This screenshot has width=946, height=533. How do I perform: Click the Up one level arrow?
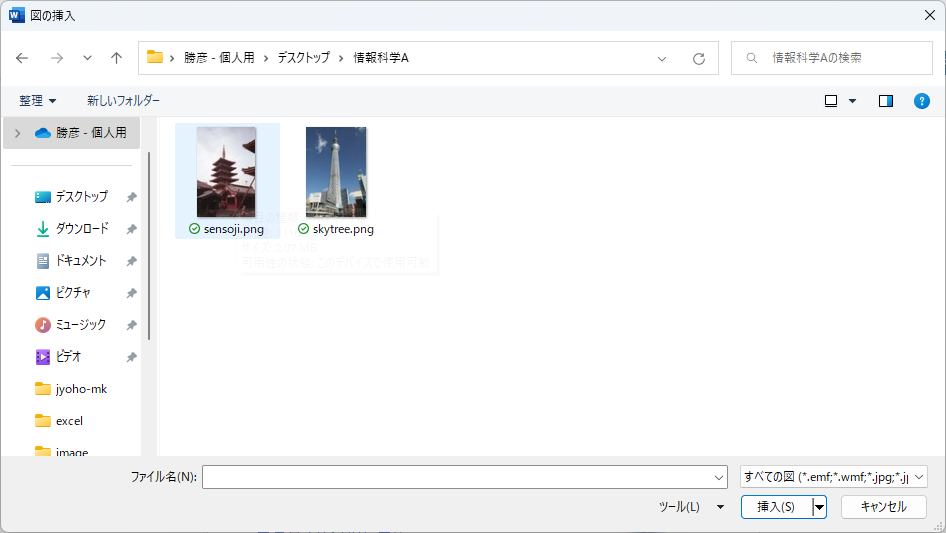tap(116, 58)
